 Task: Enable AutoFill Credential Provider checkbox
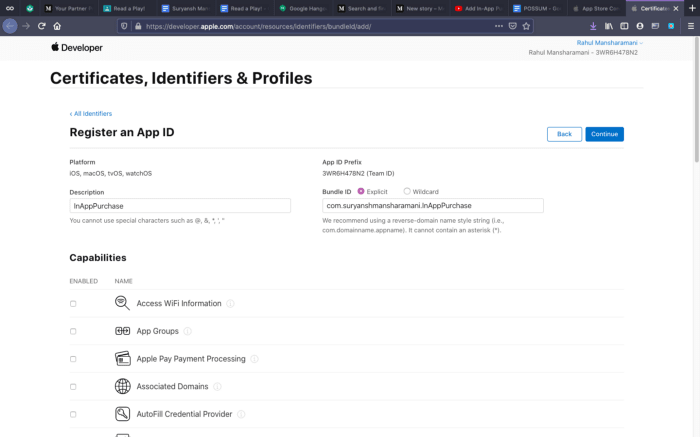[x=73, y=414]
